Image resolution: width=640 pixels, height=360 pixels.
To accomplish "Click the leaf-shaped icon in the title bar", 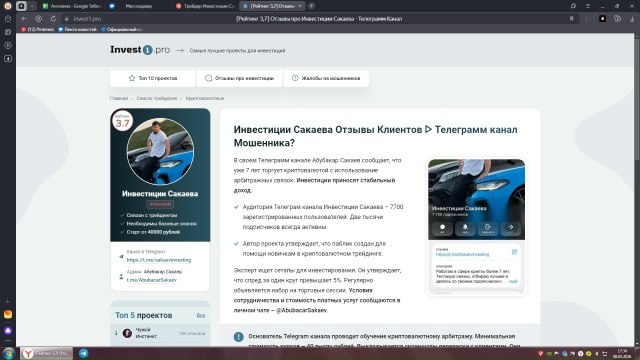I will point(573,6).
